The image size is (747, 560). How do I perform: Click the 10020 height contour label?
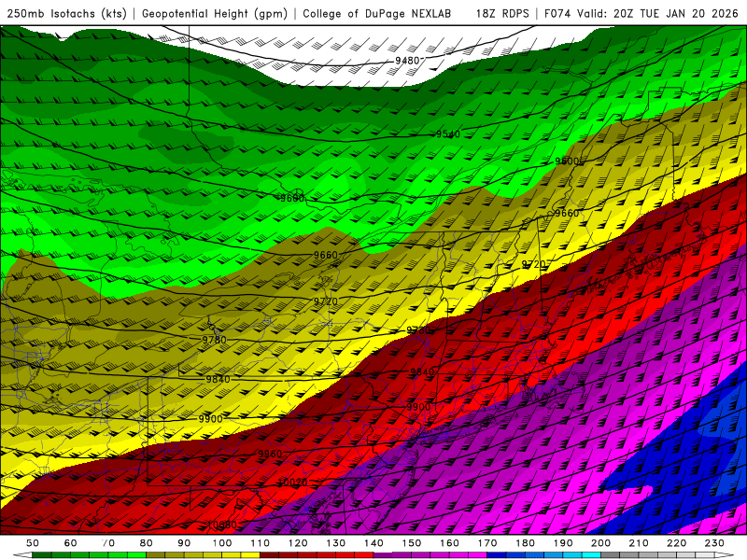click(292, 482)
